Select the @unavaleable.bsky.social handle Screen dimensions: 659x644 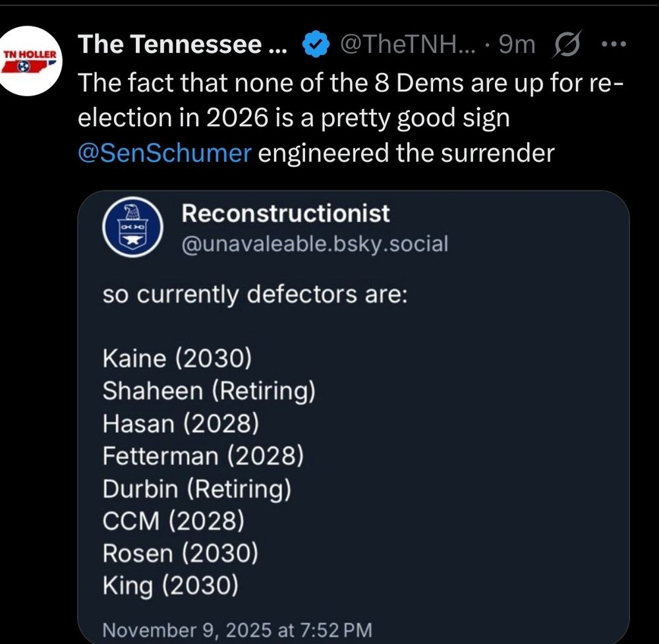tap(314, 244)
